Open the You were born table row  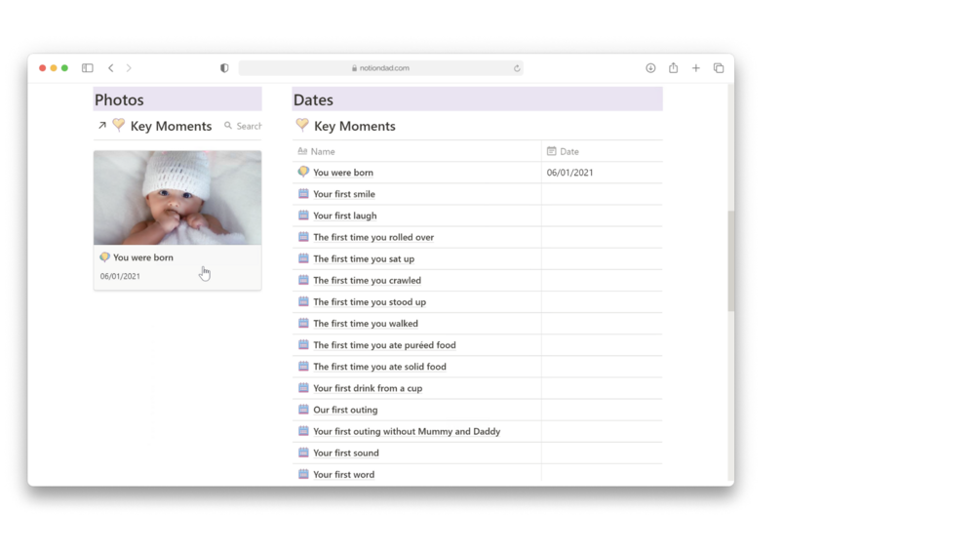point(343,173)
